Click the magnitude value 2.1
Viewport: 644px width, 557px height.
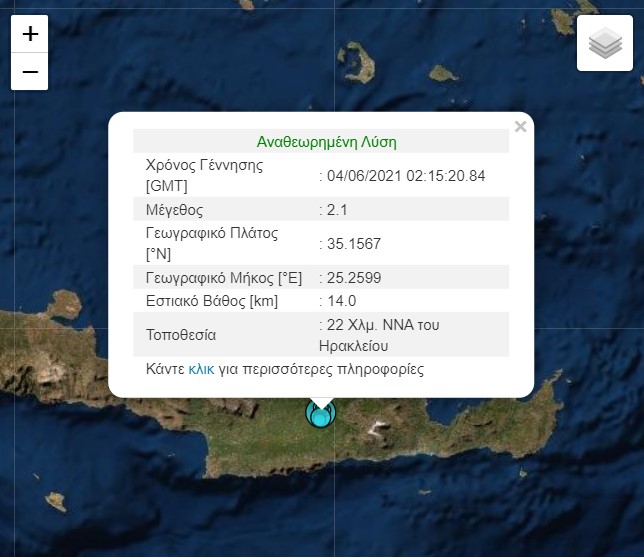[x=335, y=210]
